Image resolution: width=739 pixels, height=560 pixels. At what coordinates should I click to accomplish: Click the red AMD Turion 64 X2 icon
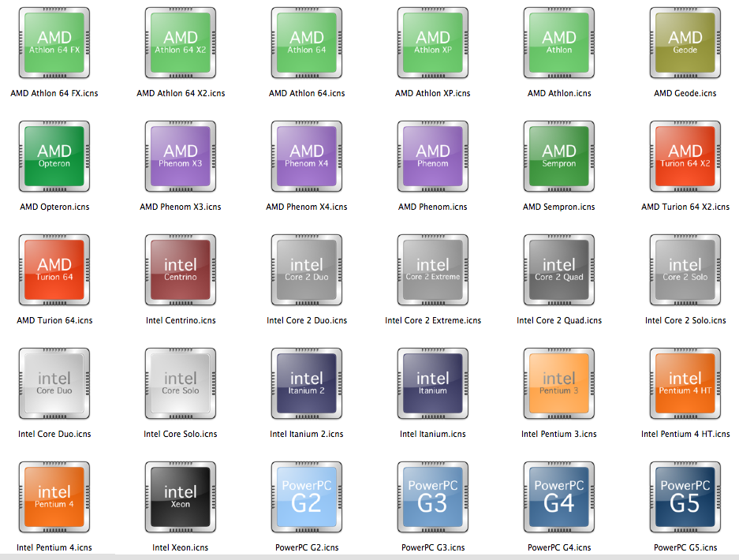coord(685,156)
